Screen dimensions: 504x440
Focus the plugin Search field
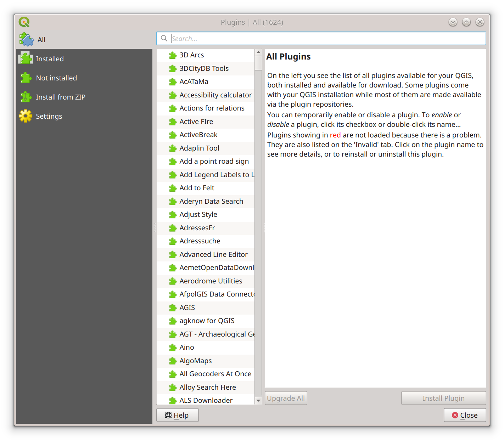pyautogui.click(x=321, y=38)
